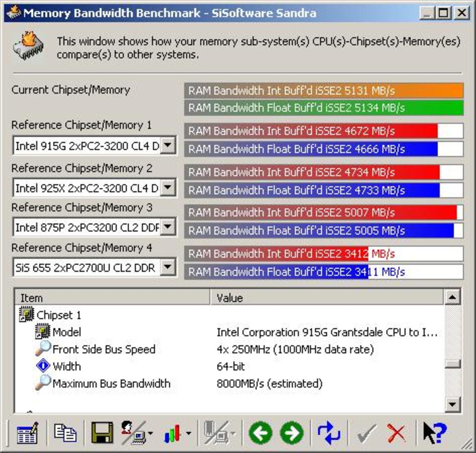Click the What's This help cursor icon
This screenshot has width=476, height=453.
[435, 433]
